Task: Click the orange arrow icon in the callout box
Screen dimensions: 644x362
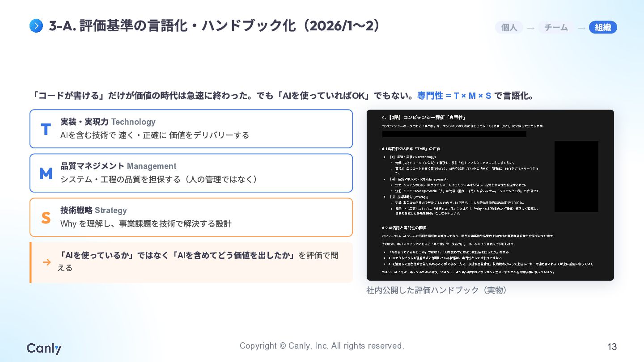Action: 47,262
